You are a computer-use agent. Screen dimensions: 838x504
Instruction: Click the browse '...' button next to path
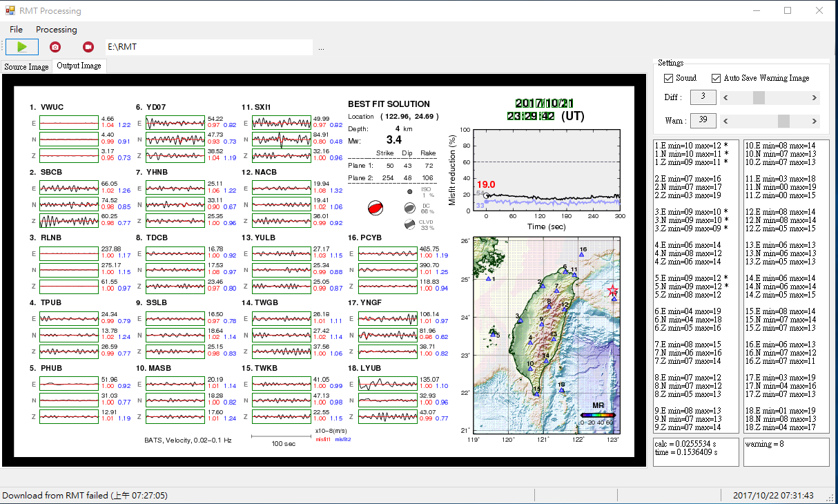pos(322,48)
